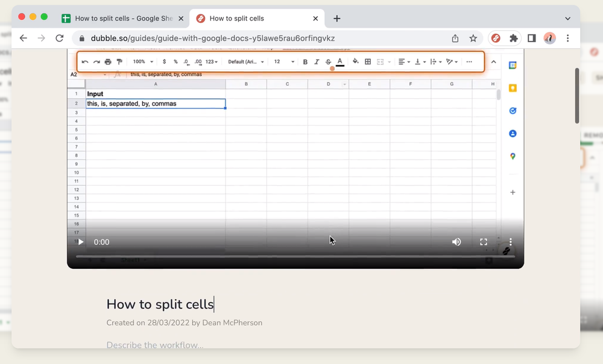Open the Default (Arial) font dropdown
Viewport: 603px width, 364px height.
(246, 61)
